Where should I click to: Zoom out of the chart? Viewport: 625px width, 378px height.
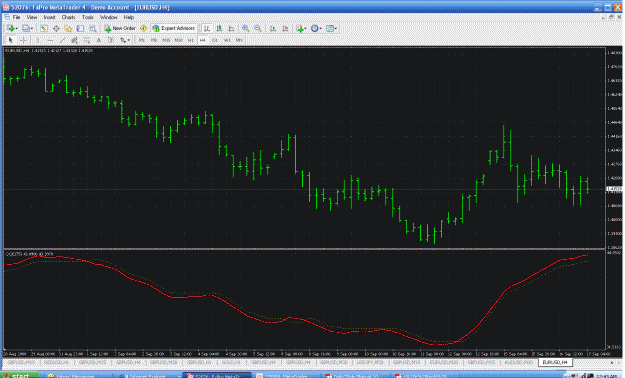point(258,28)
